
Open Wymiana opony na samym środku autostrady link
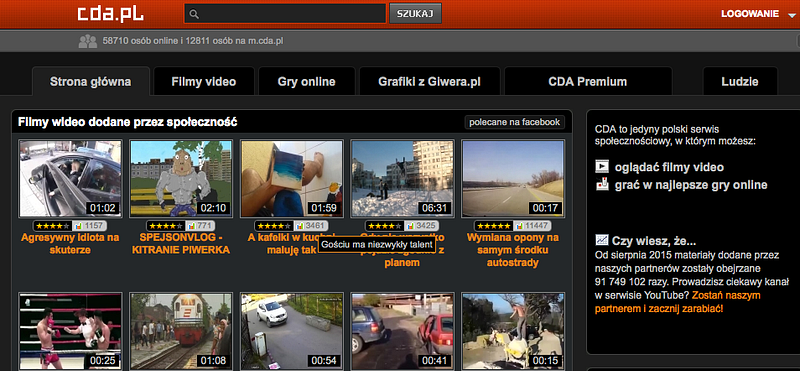(x=513, y=251)
